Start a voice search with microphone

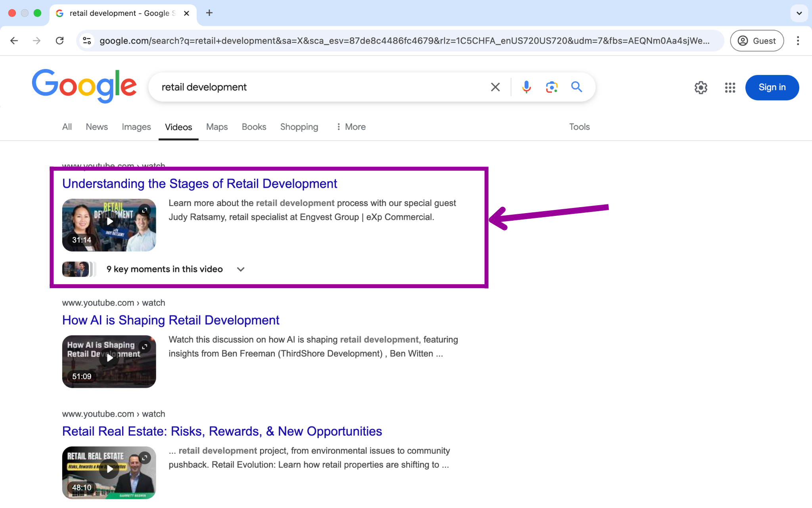[526, 87]
